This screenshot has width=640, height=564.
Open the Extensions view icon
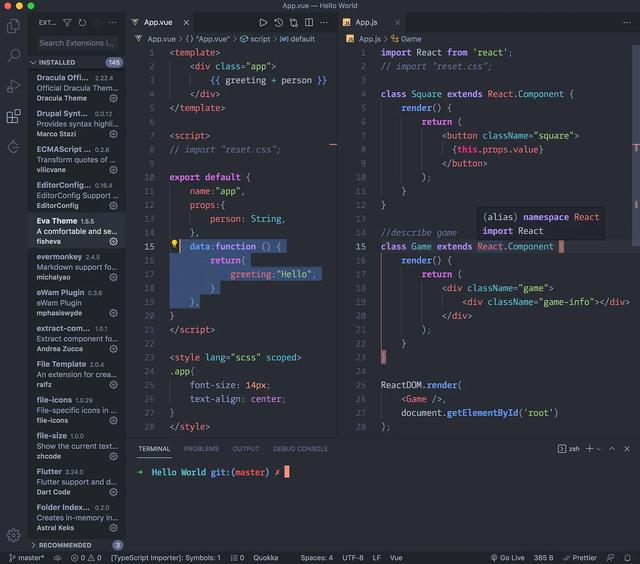click(x=13, y=116)
